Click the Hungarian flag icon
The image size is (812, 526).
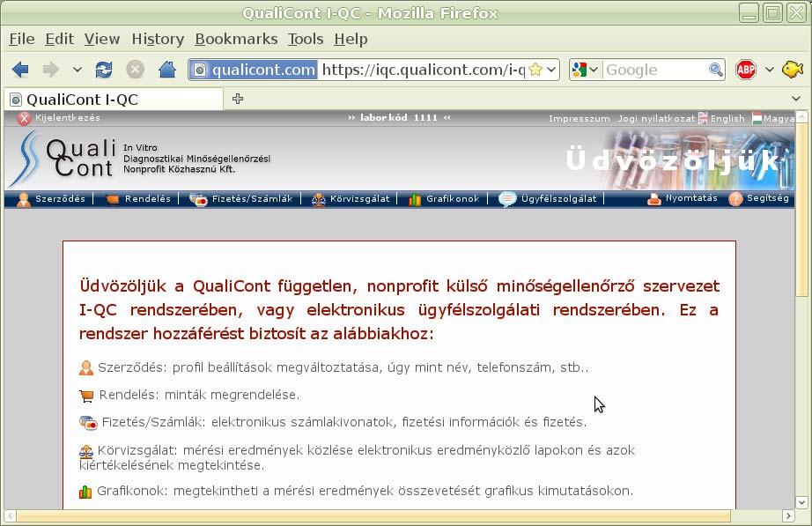[x=757, y=119]
